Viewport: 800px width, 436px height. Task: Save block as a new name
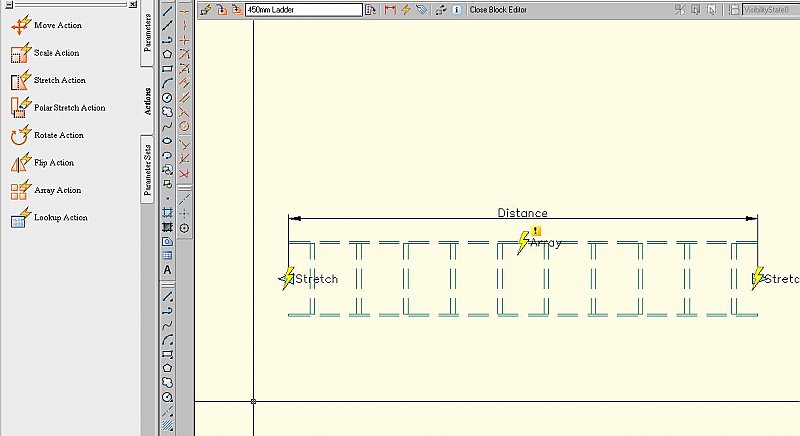[237, 10]
